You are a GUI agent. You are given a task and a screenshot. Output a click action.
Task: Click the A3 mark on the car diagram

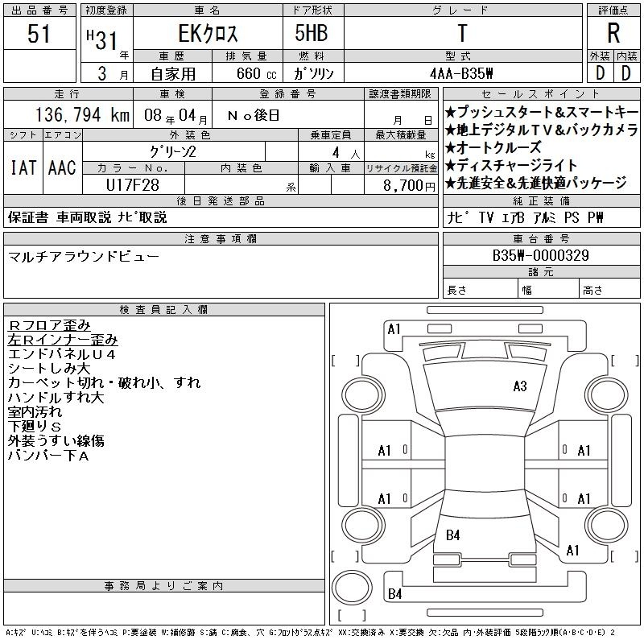tap(520, 386)
